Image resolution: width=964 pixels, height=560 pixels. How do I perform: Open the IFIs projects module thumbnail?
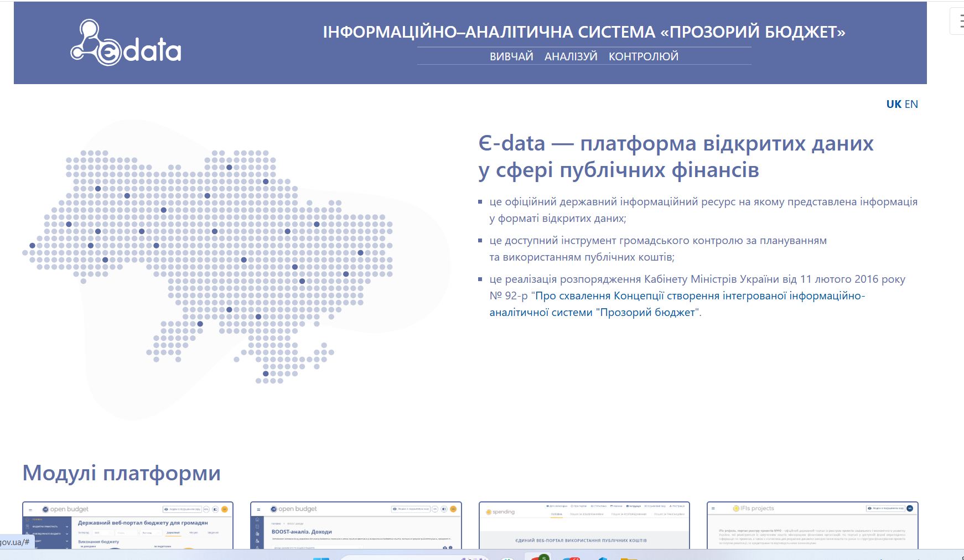tap(812, 525)
